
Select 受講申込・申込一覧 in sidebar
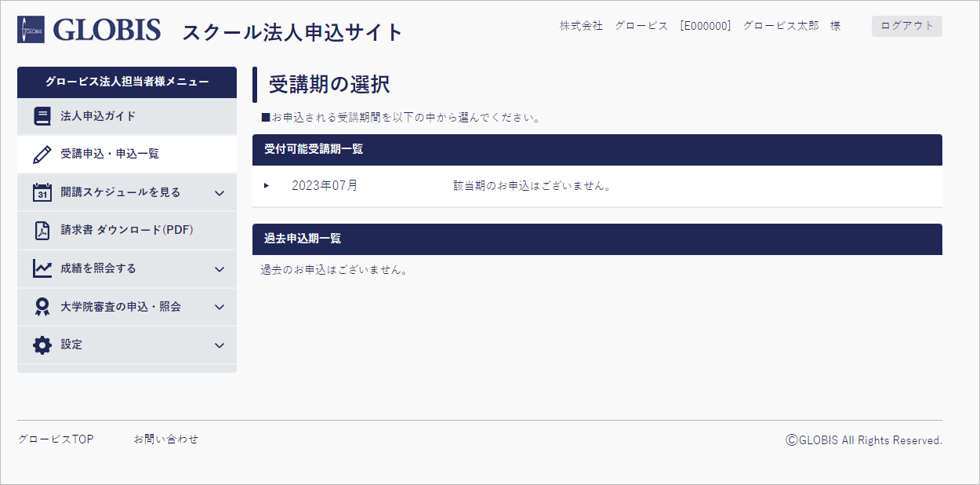127,155
